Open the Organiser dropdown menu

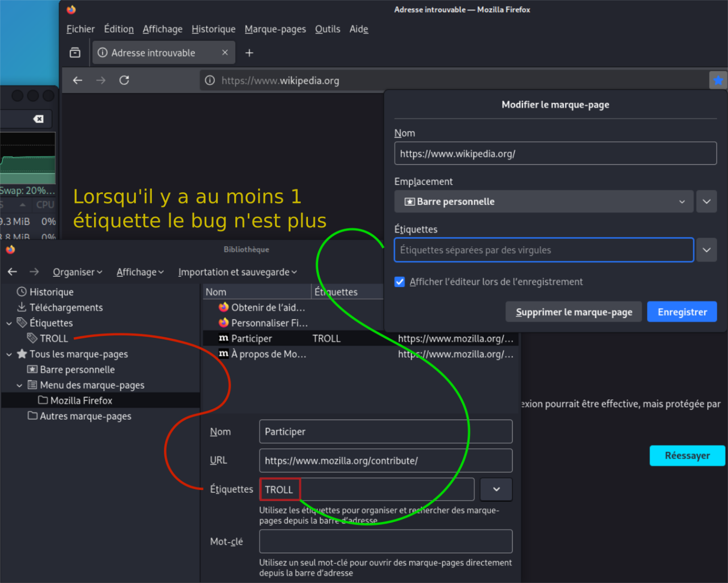click(x=77, y=272)
